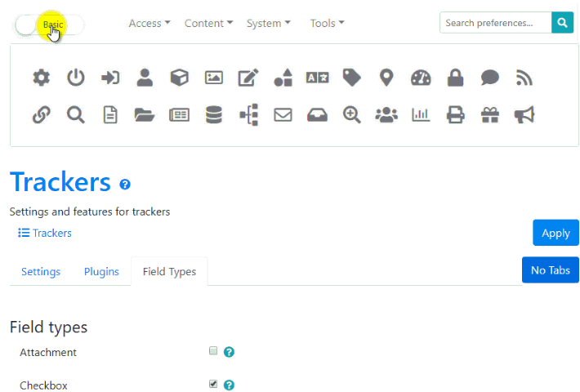
Task: Expand the Tools dropdown menu
Action: tap(327, 24)
